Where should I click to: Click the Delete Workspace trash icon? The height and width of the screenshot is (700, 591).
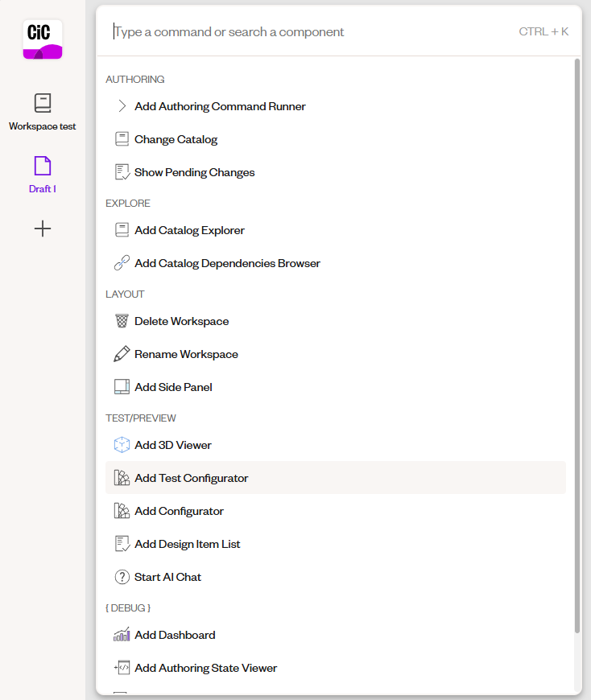pyautogui.click(x=122, y=320)
